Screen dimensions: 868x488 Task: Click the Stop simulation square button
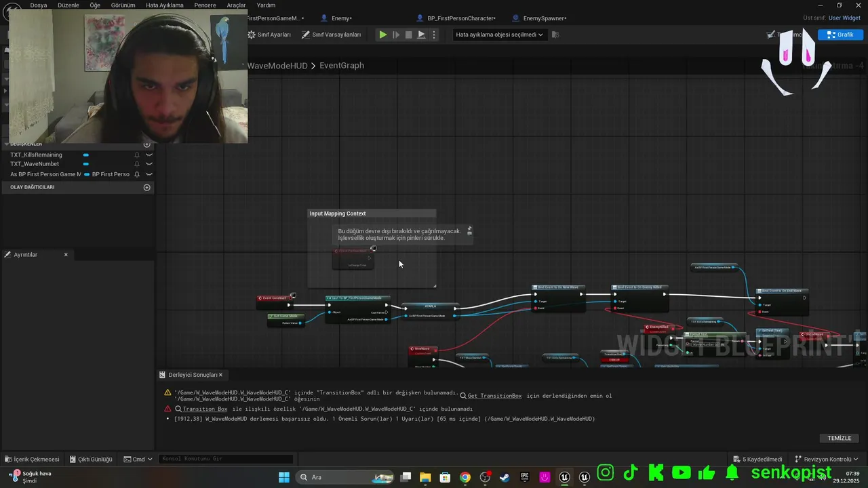408,35
